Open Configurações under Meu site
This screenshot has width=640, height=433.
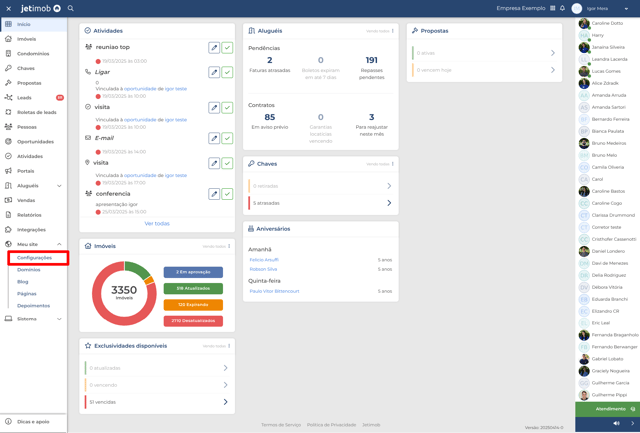coord(35,258)
